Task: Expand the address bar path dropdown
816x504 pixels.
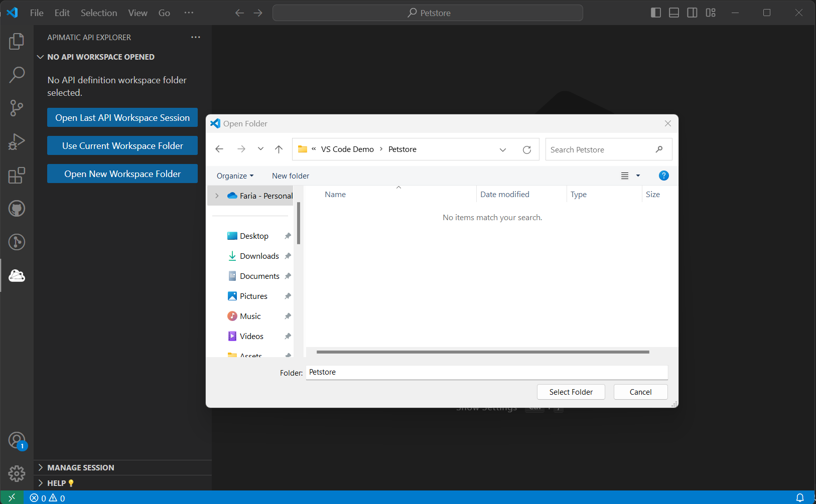Action: (x=503, y=149)
